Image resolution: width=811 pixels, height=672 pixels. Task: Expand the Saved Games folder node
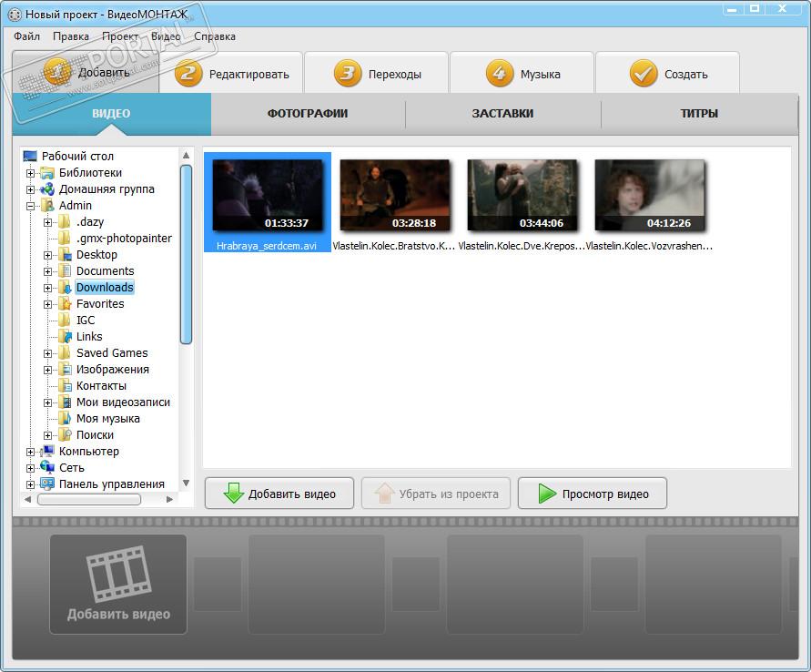pos(47,354)
